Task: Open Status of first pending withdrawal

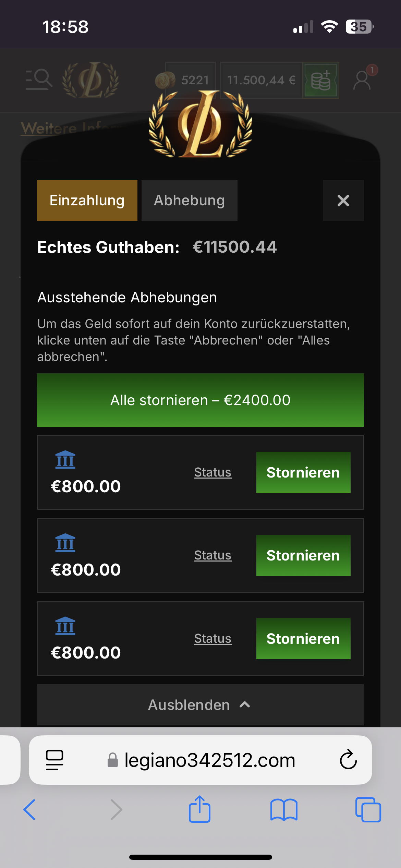Action: pos(212,472)
